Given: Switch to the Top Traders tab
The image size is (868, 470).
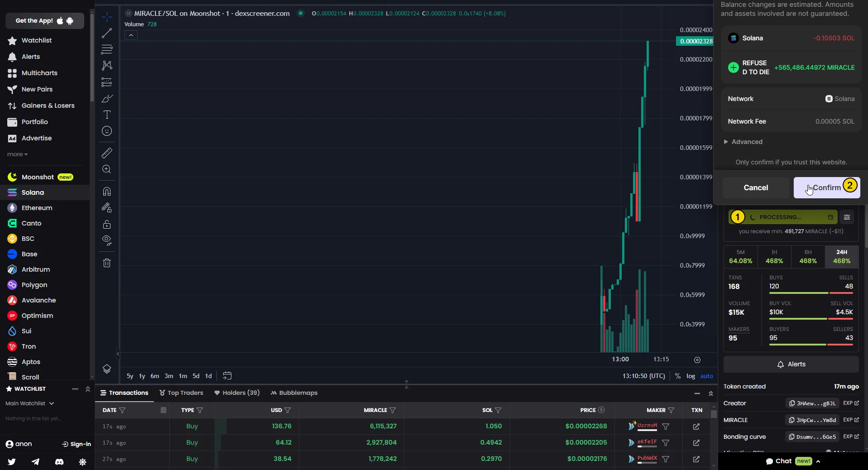Looking at the screenshot, I should (181, 393).
